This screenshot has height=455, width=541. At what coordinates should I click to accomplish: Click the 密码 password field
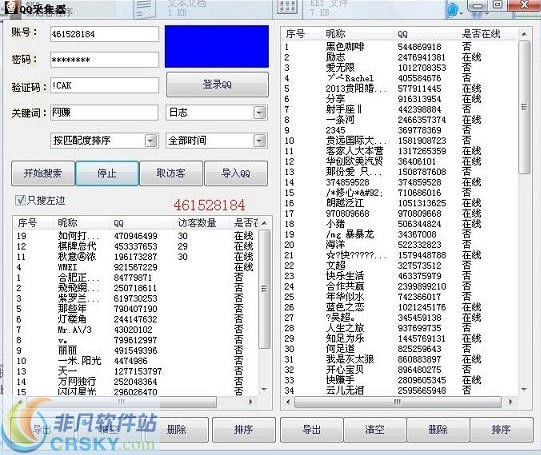pos(105,60)
